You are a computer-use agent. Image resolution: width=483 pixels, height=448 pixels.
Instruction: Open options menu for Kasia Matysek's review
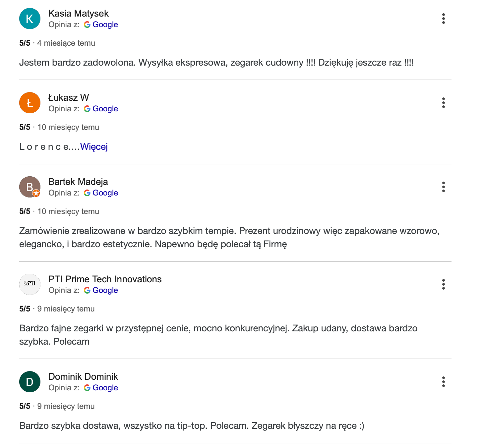click(443, 19)
